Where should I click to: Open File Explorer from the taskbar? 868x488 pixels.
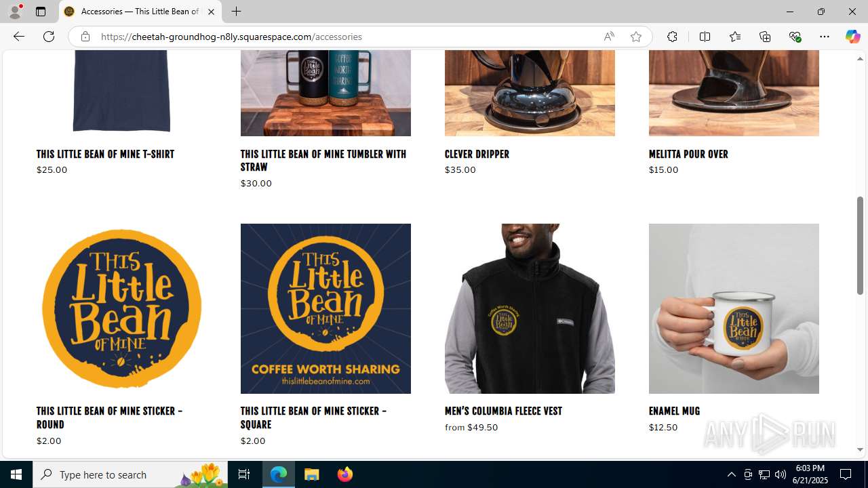(x=312, y=474)
